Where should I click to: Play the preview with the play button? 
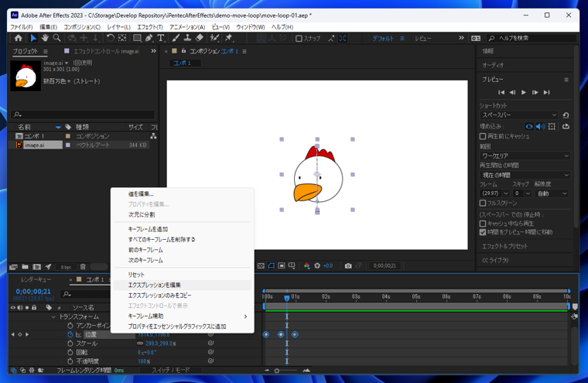point(524,92)
